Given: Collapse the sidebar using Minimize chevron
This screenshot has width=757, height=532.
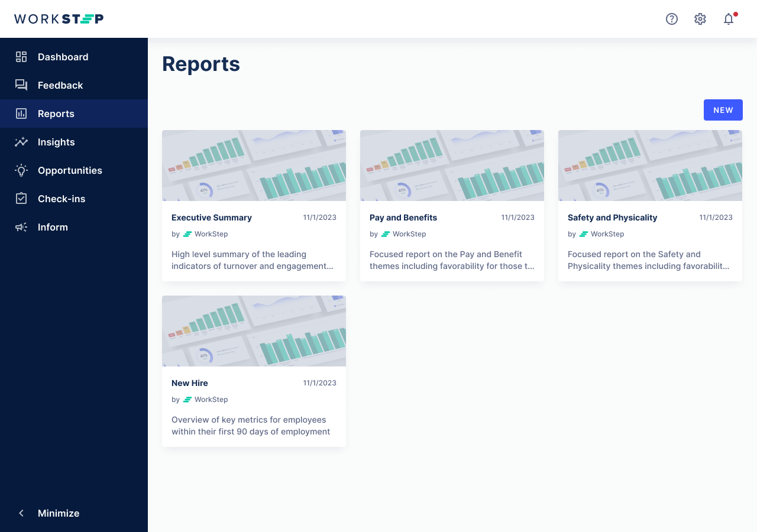Looking at the screenshot, I should [21, 513].
